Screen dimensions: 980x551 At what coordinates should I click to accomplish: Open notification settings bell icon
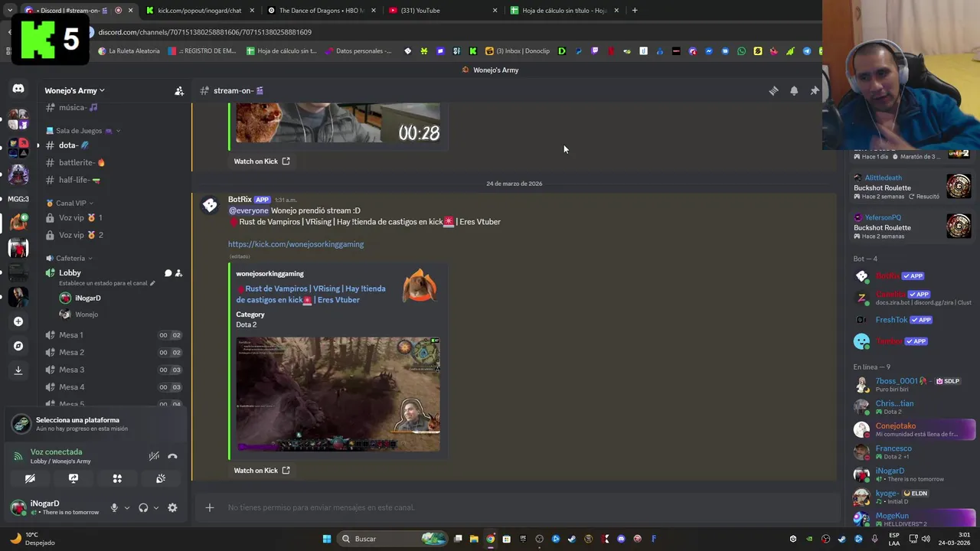pos(794,91)
